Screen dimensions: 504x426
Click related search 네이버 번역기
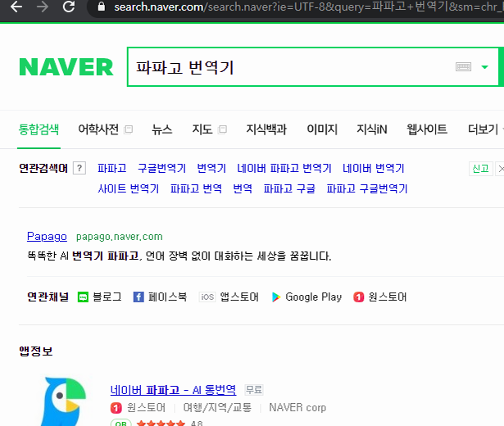point(373,168)
